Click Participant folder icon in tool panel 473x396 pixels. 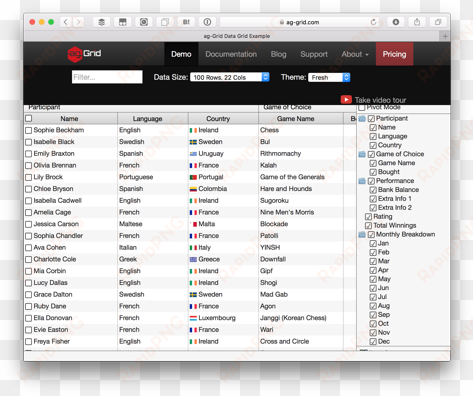pyautogui.click(x=362, y=119)
